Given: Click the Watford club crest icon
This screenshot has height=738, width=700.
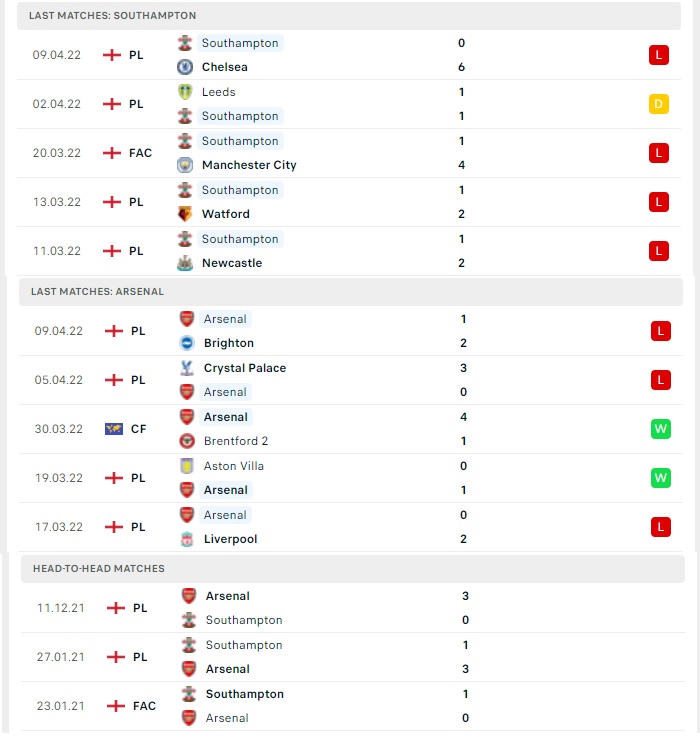Looking at the screenshot, I should click(185, 214).
